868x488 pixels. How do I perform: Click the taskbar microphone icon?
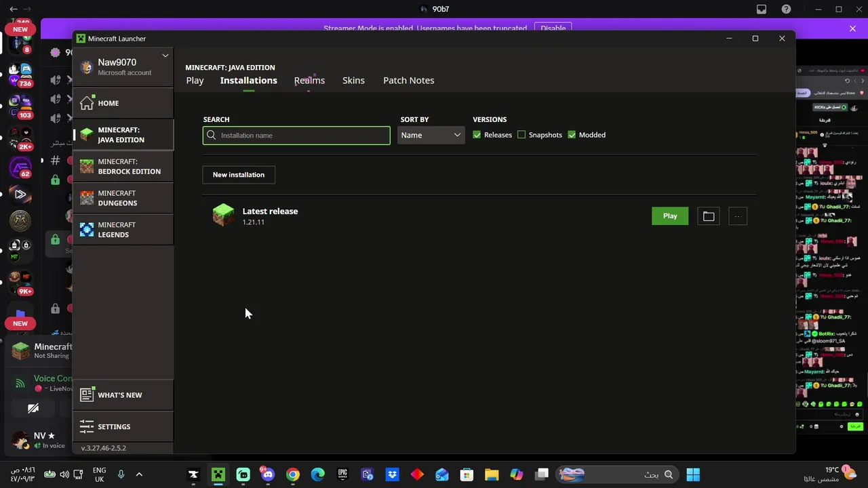121,474
